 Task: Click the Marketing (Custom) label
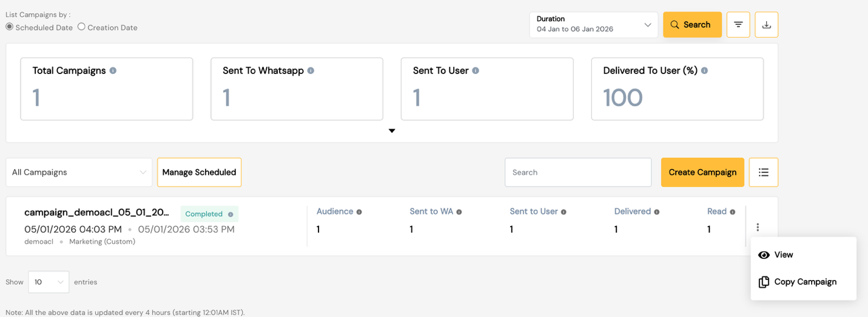(103, 242)
